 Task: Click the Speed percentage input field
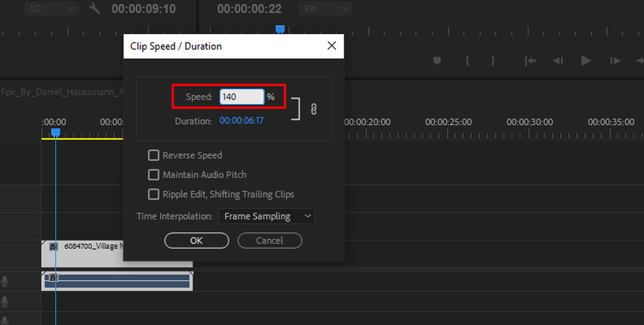[x=242, y=97]
